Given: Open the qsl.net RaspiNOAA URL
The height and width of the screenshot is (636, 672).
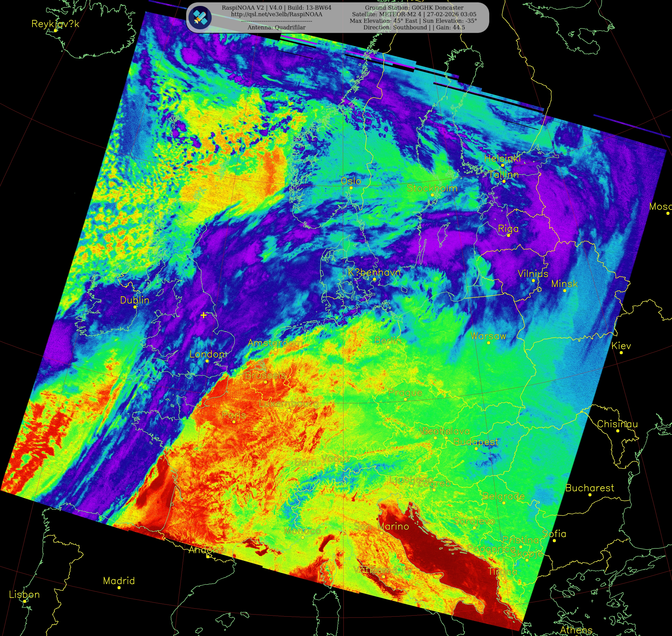Looking at the screenshot, I should pos(277,14).
